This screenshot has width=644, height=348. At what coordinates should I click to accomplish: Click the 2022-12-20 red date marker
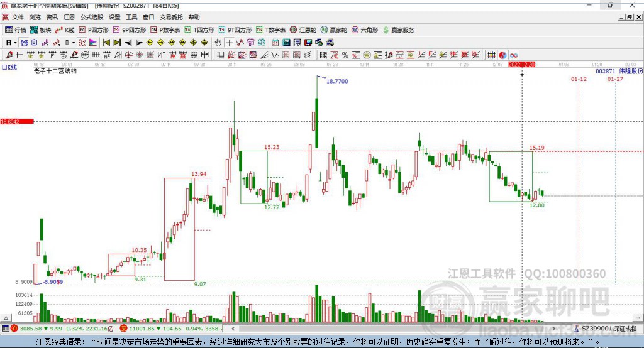point(521,65)
